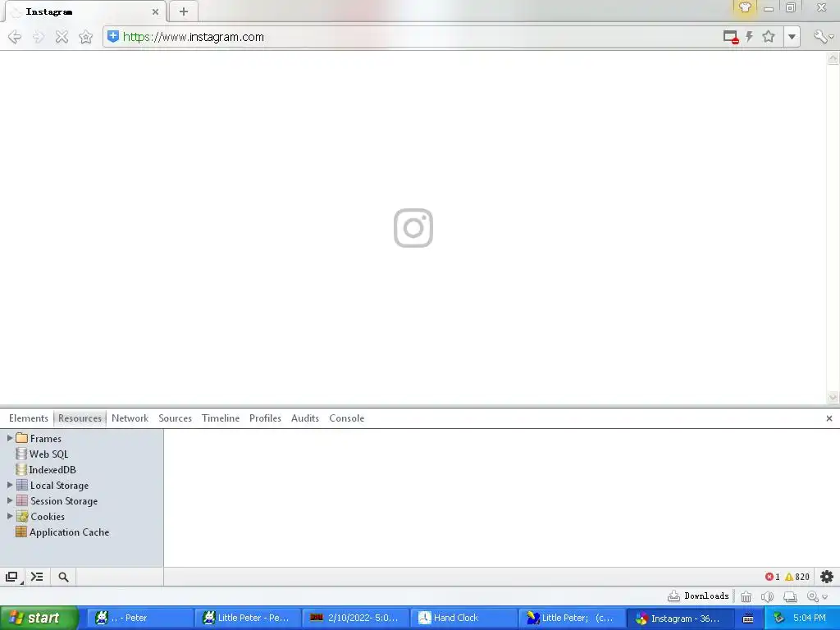Select the Frames folder item
The width and height of the screenshot is (840, 630).
[x=39, y=438]
